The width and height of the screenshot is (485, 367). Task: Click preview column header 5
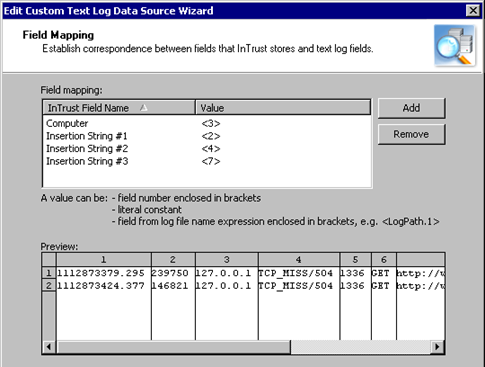[355, 259]
